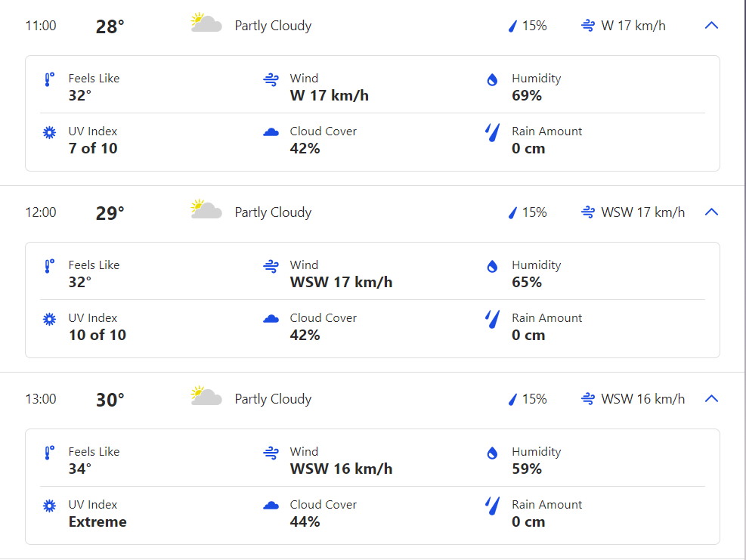Click the 11:00 time label

(41, 26)
